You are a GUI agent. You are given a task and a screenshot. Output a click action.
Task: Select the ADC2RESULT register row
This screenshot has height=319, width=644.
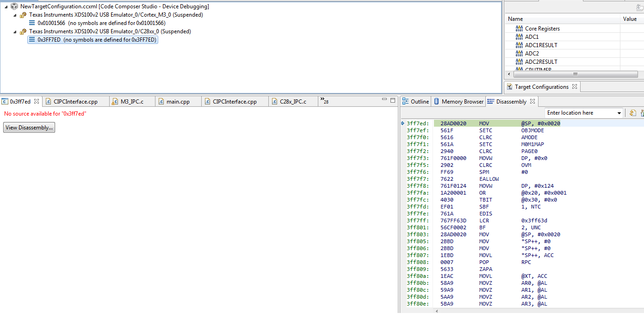coord(574,62)
